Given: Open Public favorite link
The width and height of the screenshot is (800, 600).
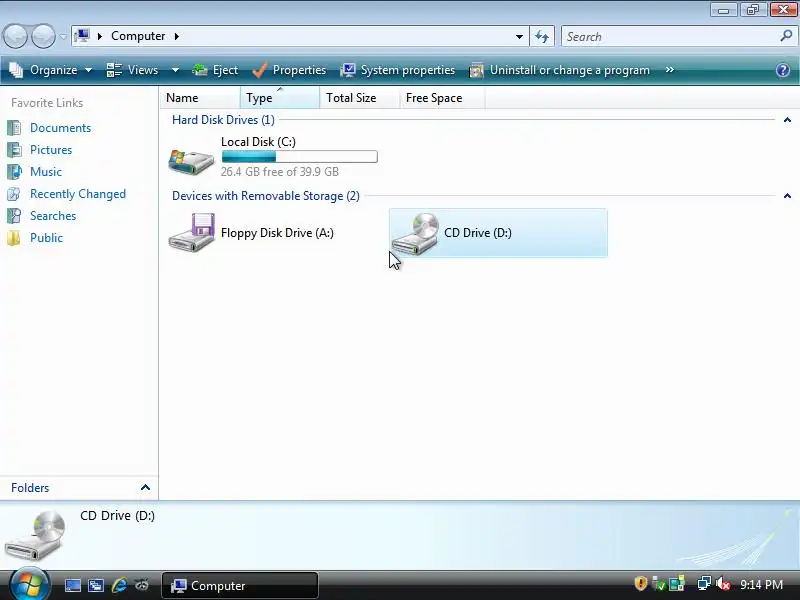Looking at the screenshot, I should tap(46, 238).
